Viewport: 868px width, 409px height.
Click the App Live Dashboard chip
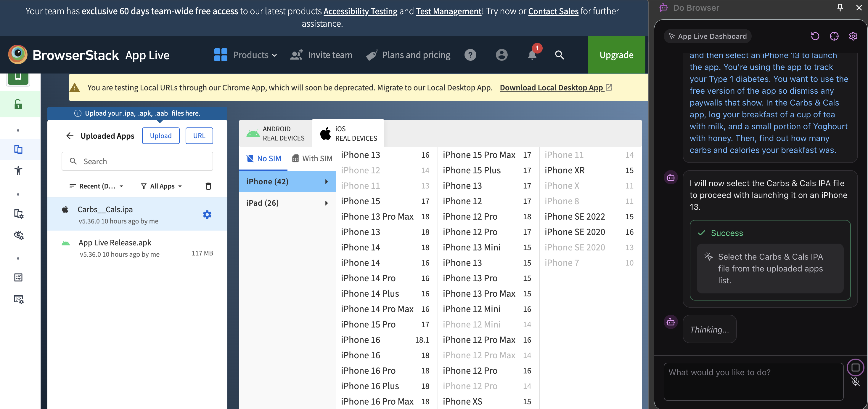(707, 36)
